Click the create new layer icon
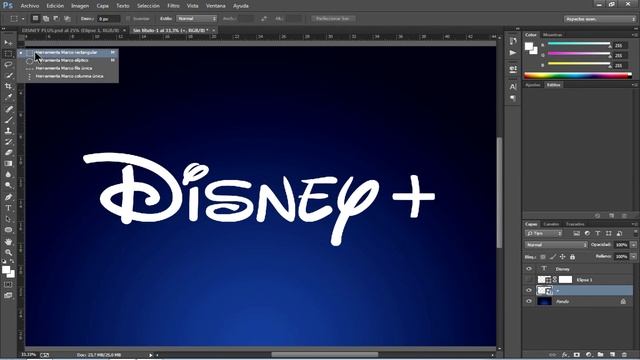The height and width of the screenshot is (360, 640). [x=612, y=355]
